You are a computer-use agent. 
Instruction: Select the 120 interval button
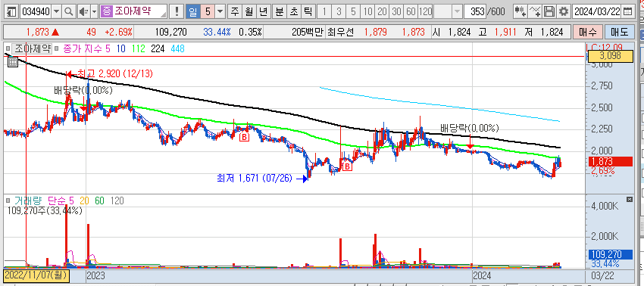(426, 11)
